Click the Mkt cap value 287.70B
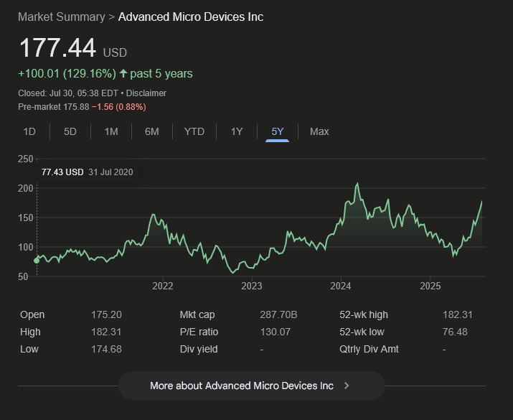 (279, 314)
